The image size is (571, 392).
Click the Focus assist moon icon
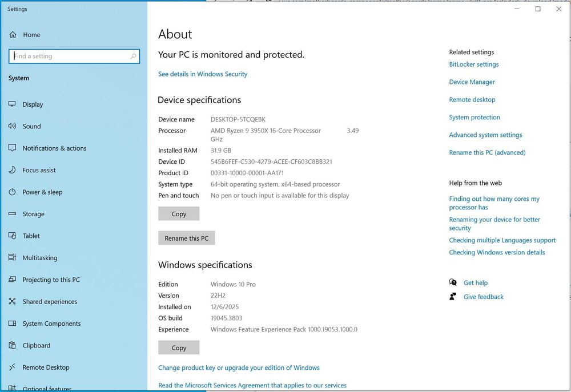12,169
